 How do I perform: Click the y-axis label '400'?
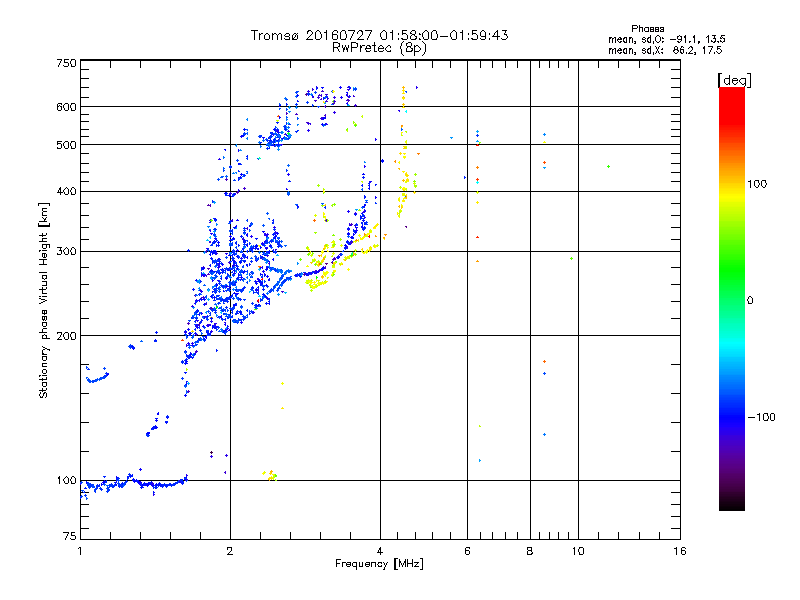[66, 191]
